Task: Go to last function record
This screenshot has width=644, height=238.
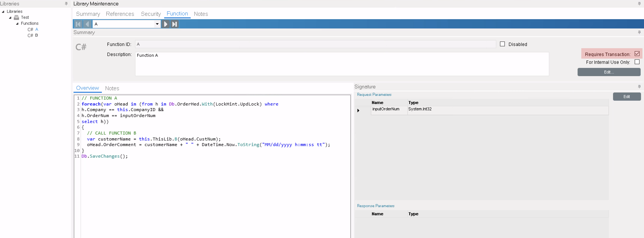Action: pos(174,24)
